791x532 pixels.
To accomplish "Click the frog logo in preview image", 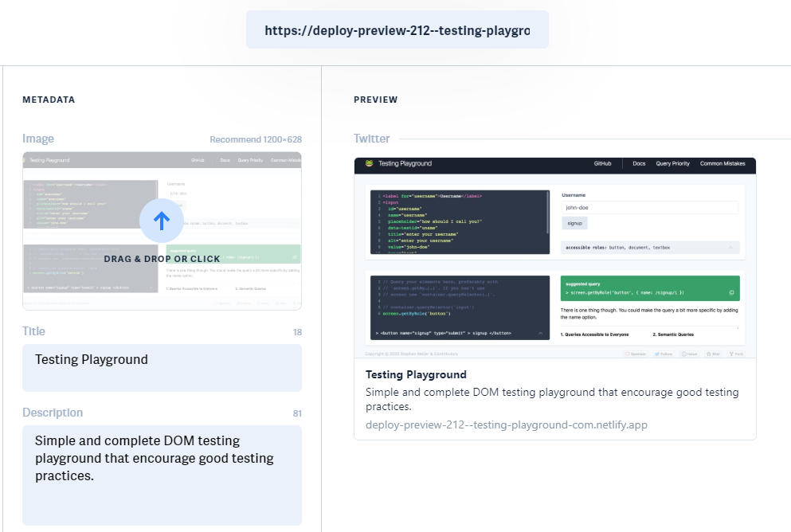I will (x=370, y=163).
